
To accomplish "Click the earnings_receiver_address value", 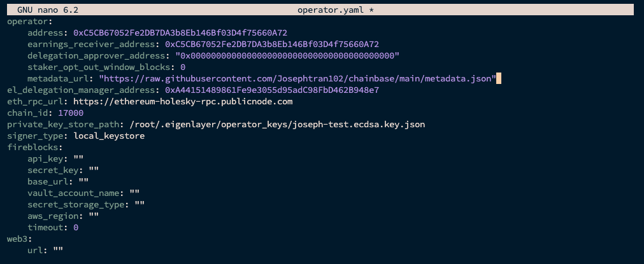I will tap(272, 44).
